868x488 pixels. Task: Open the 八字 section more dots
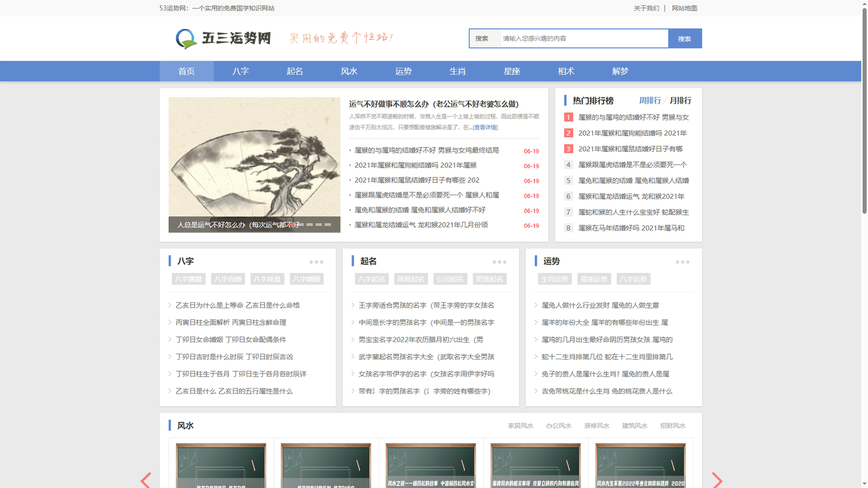(316, 262)
